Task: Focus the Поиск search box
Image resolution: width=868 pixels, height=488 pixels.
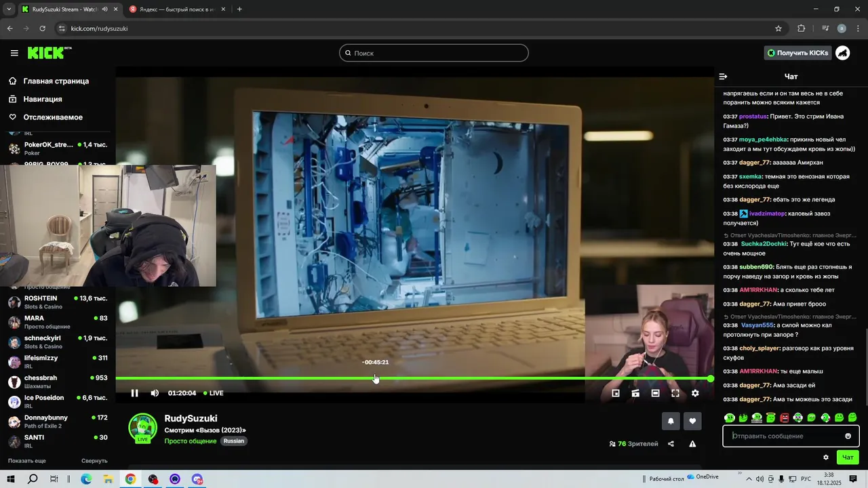Action: [434, 53]
